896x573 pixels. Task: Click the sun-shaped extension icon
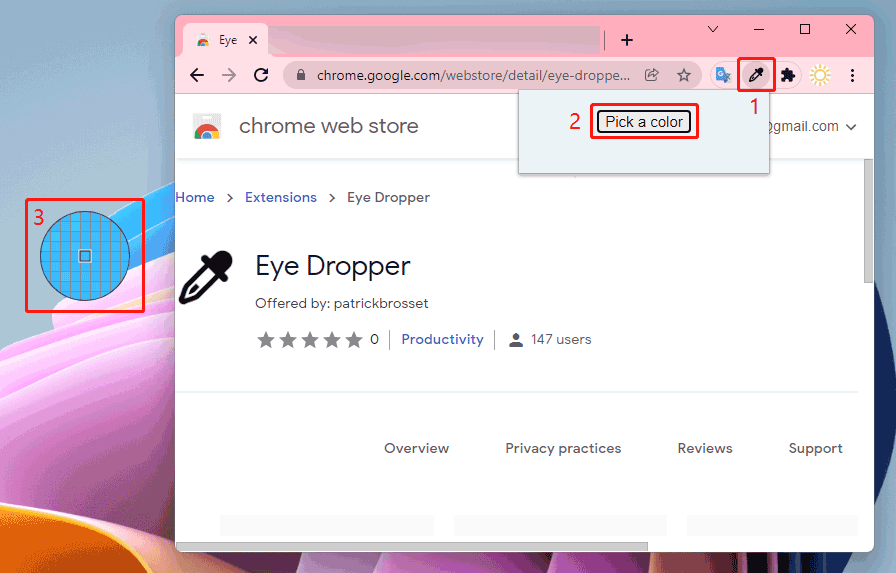(x=820, y=75)
